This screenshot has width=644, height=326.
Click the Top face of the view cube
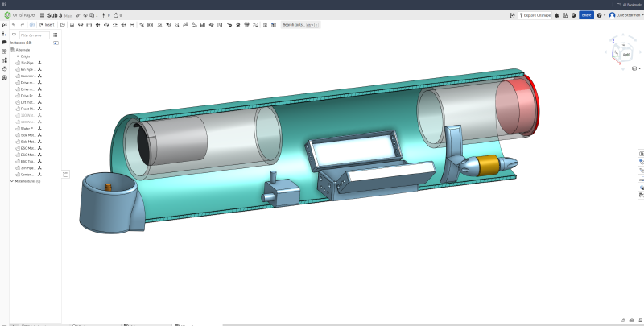click(x=624, y=45)
